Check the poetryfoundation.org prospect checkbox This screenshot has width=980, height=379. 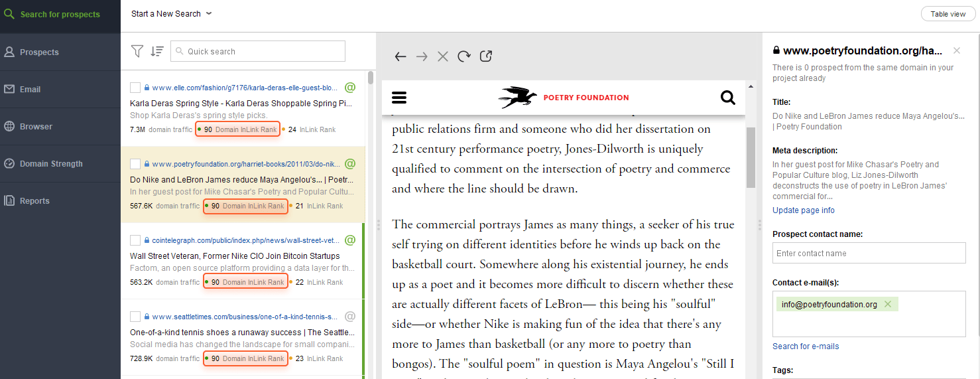coord(135,163)
